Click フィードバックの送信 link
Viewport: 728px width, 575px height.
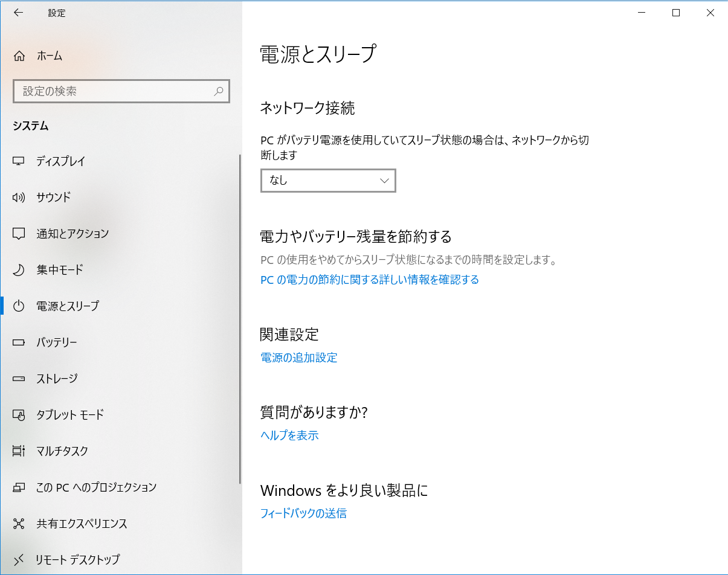pos(303,513)
